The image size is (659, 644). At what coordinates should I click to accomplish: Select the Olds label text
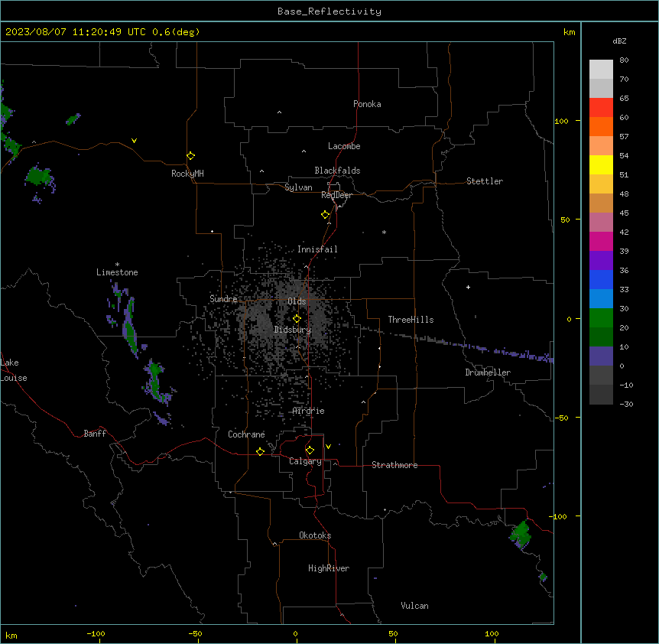(x=297, y=301)
